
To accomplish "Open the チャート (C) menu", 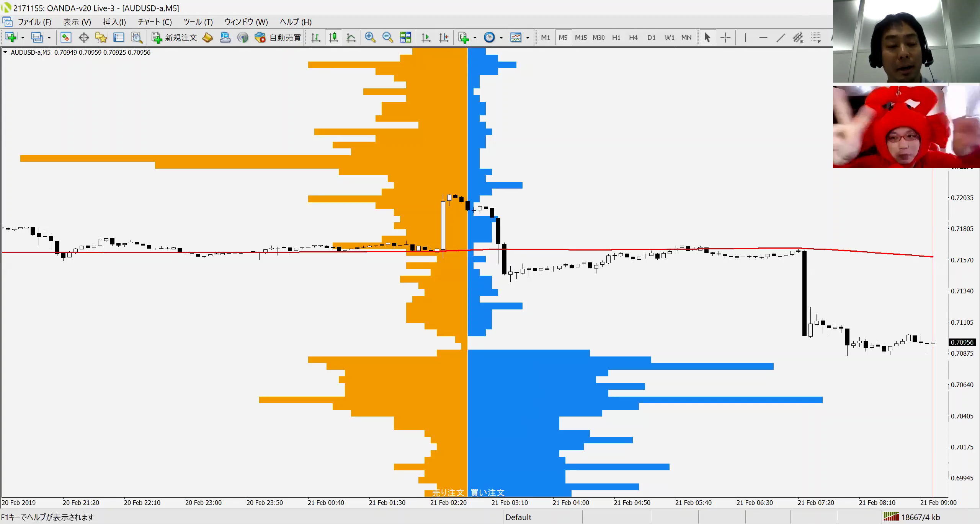I will [155, 22].
